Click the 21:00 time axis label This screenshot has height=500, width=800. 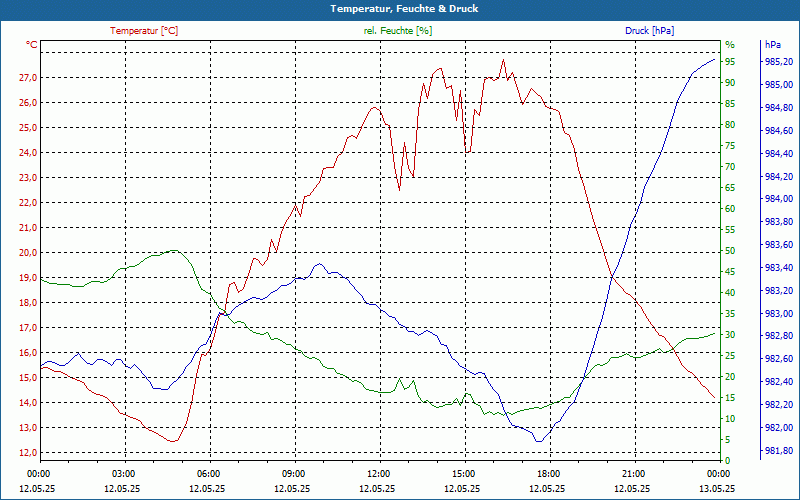coord(633,473)
